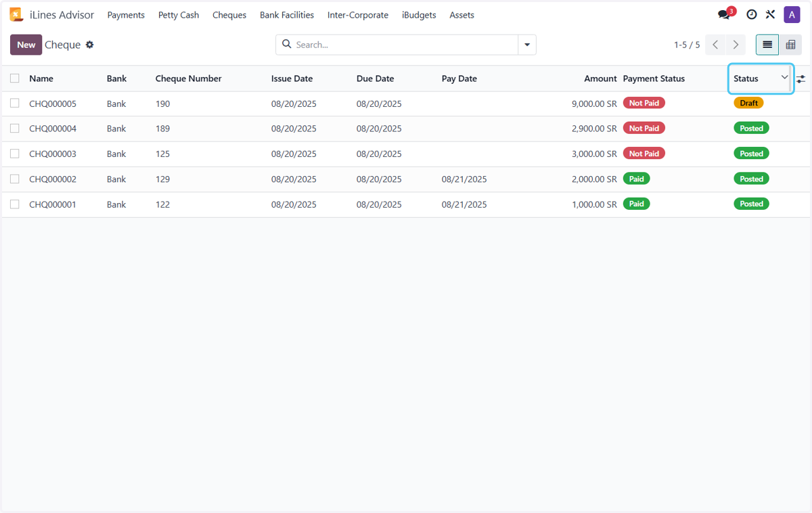The height and width of the screenshot is (513, 812).
Task: Tick the checkbox for CHQ000001
Action: (x=15, y=204)
